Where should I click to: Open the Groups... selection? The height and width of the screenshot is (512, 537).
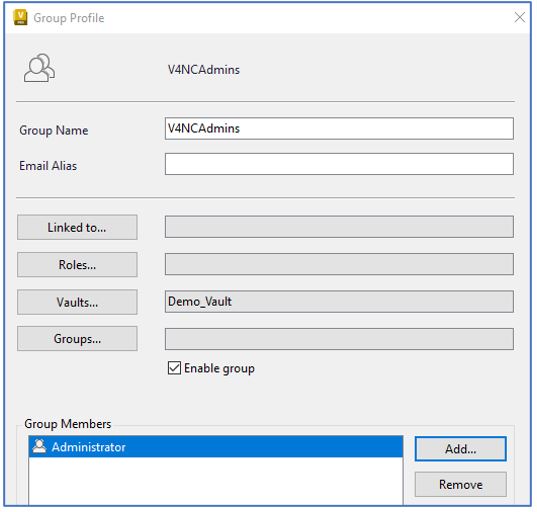[77, 339]
